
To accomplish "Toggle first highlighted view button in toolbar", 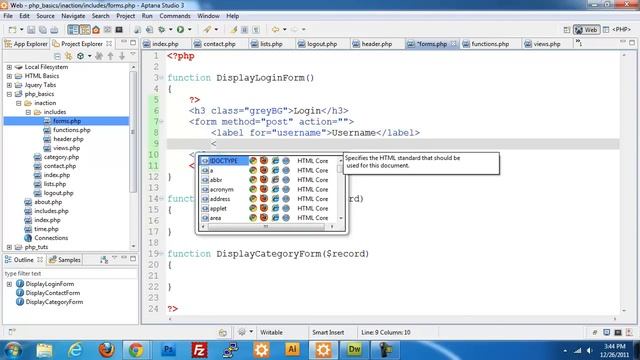I will pyautogui.click(x=73, y=30).
